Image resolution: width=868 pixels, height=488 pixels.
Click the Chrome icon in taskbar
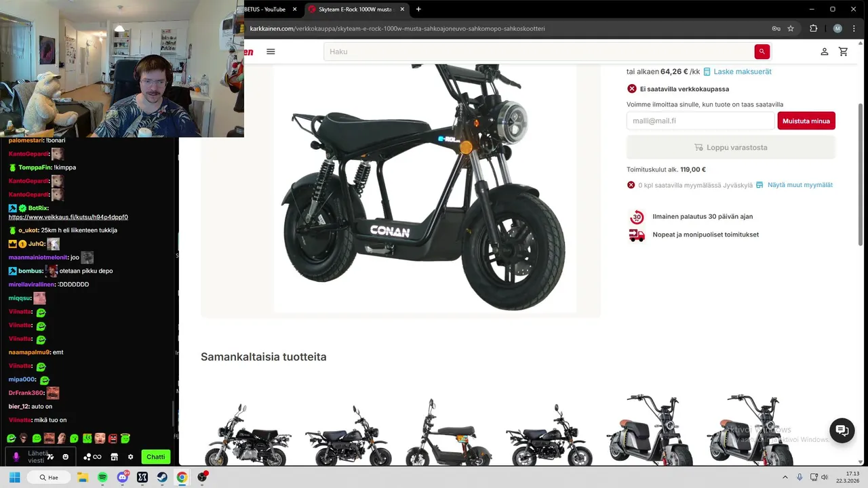pos(182,477)
